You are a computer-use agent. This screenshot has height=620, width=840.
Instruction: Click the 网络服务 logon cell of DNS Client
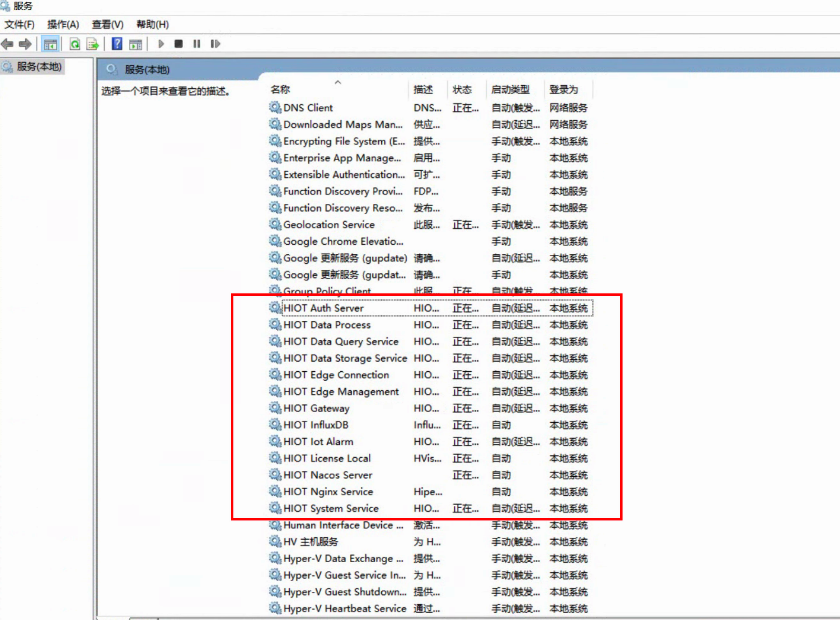[568, 108]
